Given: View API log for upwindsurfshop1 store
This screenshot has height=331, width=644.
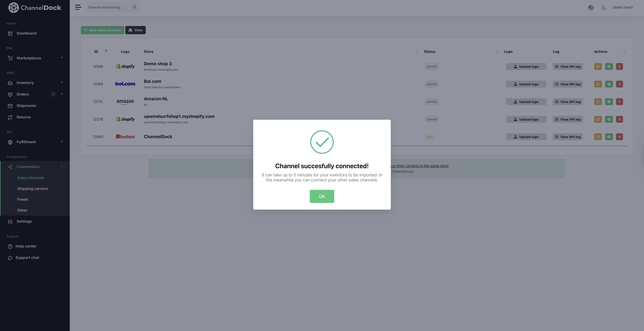Looking at the screenshot, I should click(x=568, y=119).
